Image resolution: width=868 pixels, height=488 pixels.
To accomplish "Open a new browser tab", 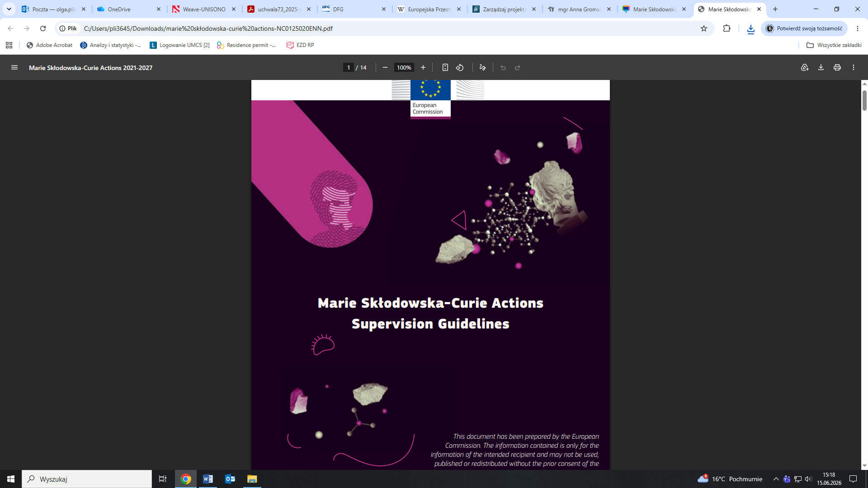I will 775,9.
